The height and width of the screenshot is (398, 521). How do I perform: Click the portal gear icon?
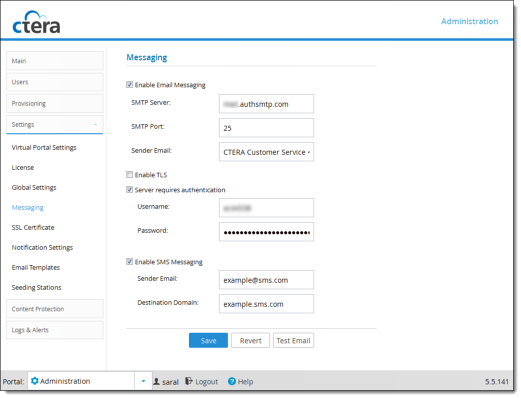pyautogui.click(x=34, y=381)
